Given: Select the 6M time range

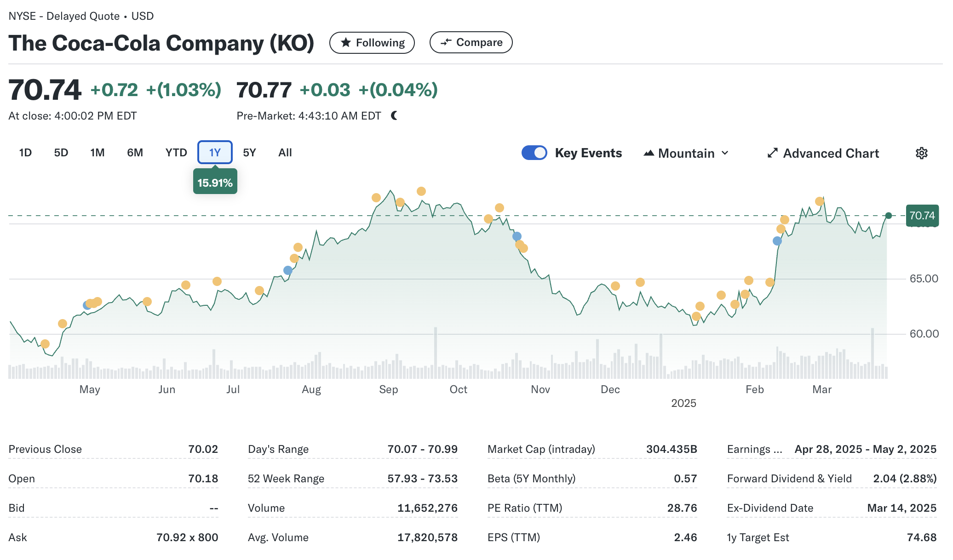Looking at the screenshot, I should tap(135, 153).
